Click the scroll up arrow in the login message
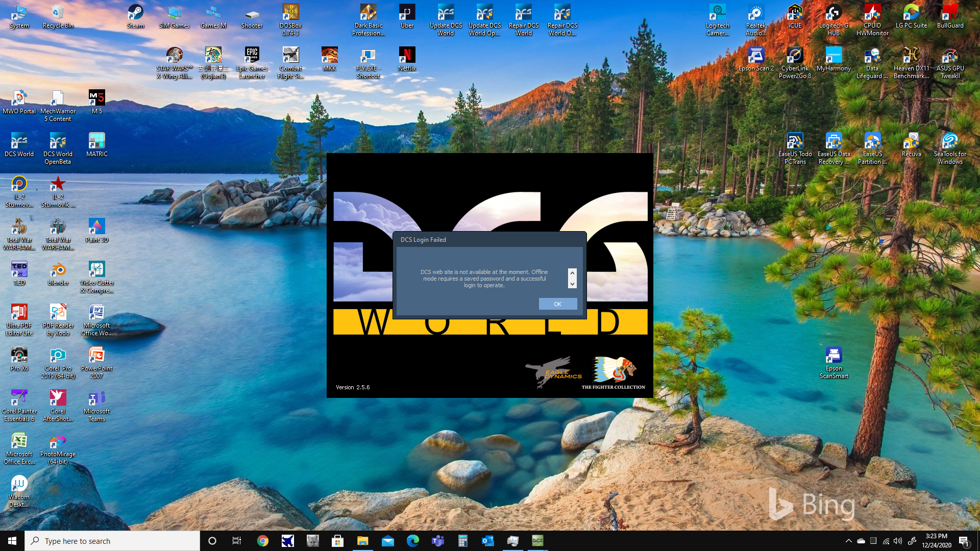980x551 pixels. coord(572,273)
